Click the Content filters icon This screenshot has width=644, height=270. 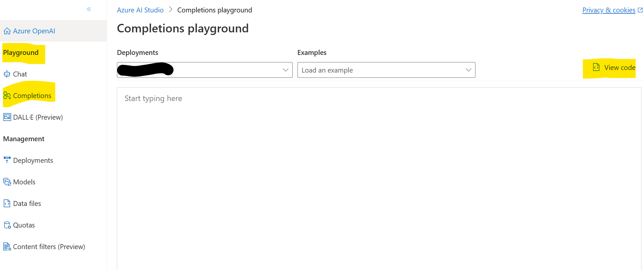(7, 246)
